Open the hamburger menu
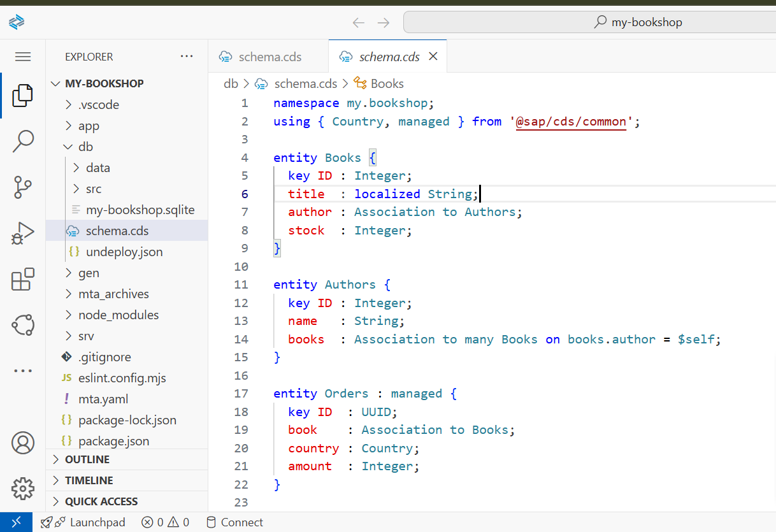Screen dimensions: 776x532 point(23,56)
